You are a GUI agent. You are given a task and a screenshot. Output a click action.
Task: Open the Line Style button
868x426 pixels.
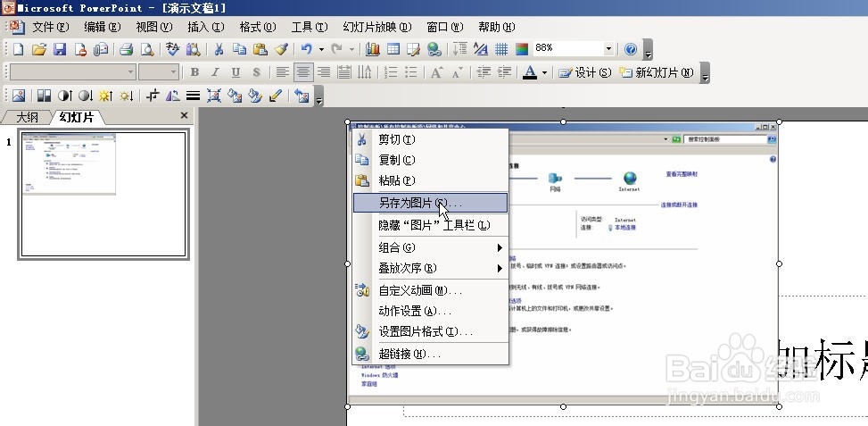click(194, 96)
